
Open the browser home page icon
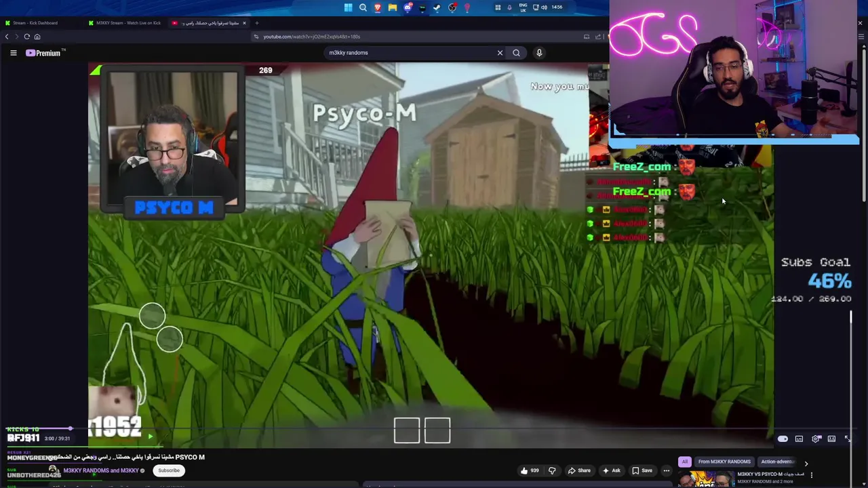(37, 37)
